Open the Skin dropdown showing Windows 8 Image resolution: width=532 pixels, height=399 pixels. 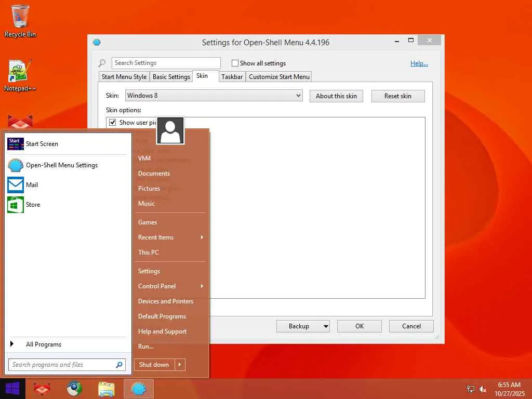coord(214,96)
